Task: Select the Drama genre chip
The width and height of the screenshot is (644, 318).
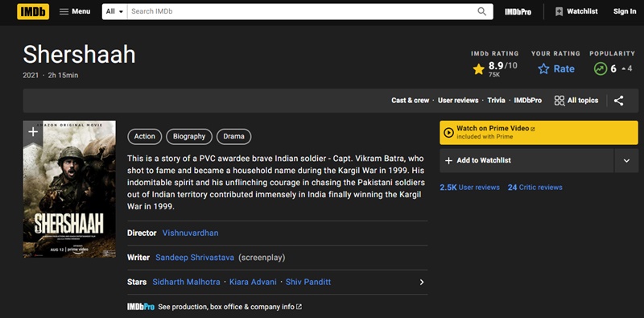Action: 233,136
